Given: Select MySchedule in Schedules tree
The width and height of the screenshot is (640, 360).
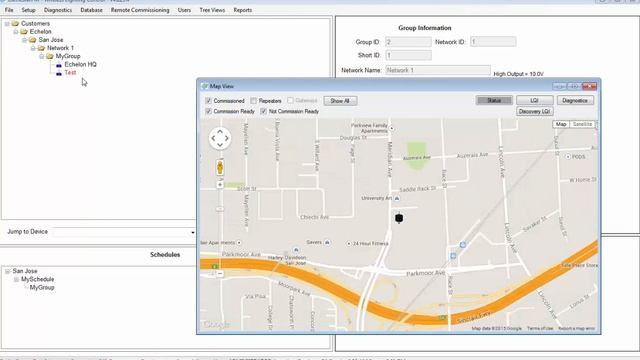Looking at the screenshot, I should click(x=38, y=280).
